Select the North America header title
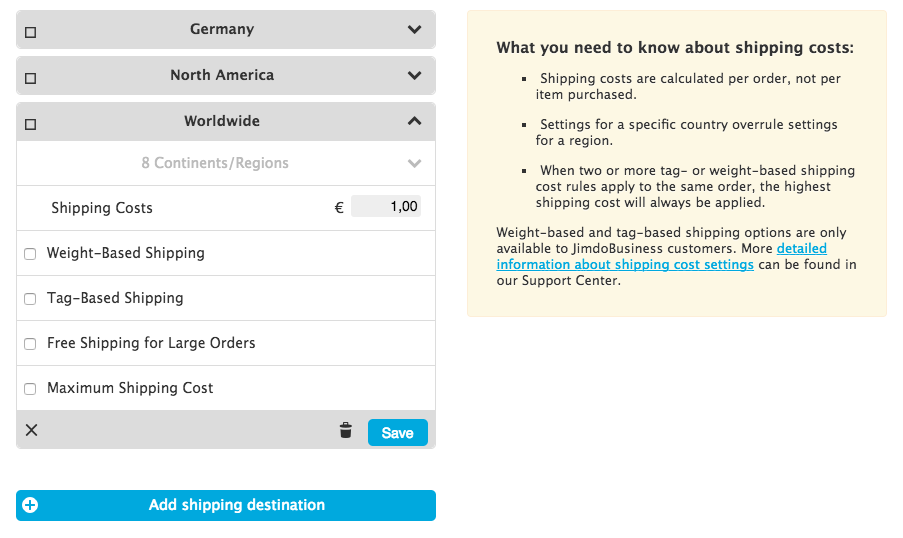This screenshot has height=538, width=903. point(222,75)
